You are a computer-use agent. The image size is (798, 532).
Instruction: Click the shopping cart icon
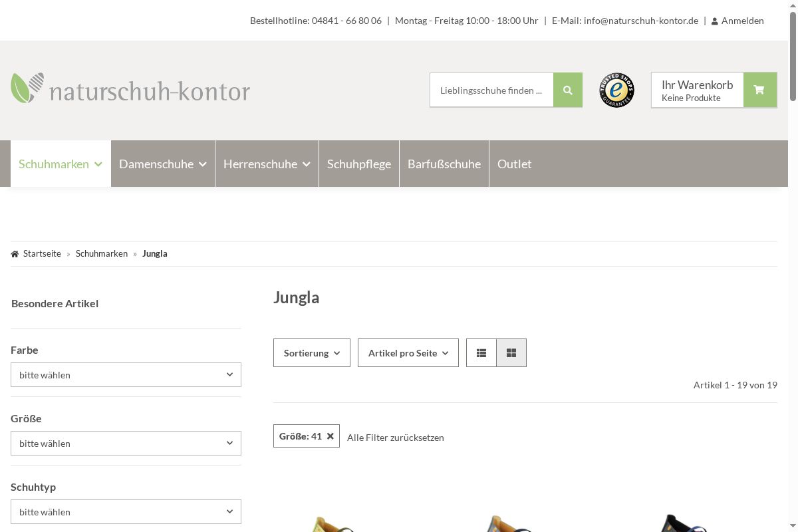(x=759, y=90)
